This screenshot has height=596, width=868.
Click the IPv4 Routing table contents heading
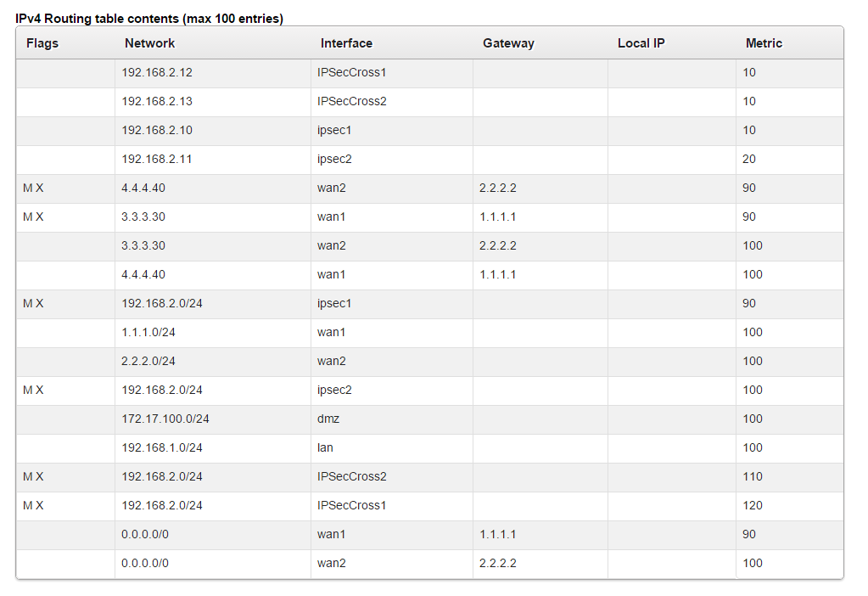[x=149, y=18]
